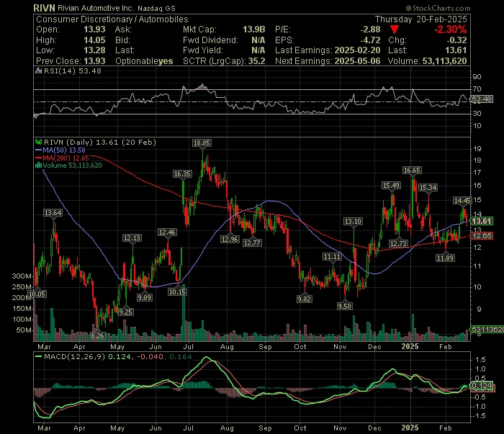Click the SCTR (LrgCap) 35.2 value
Screen dimensions: 504x434
tap(256, 61)
